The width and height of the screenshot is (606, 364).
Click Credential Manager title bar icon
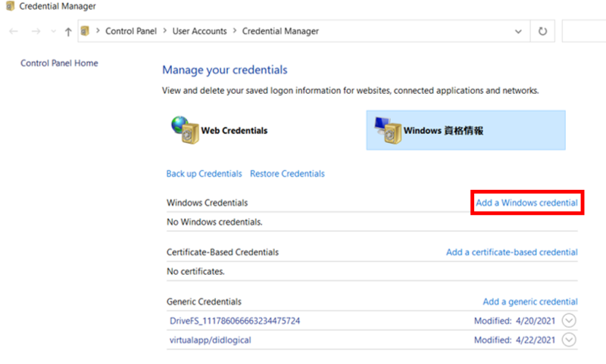point(10,6)
